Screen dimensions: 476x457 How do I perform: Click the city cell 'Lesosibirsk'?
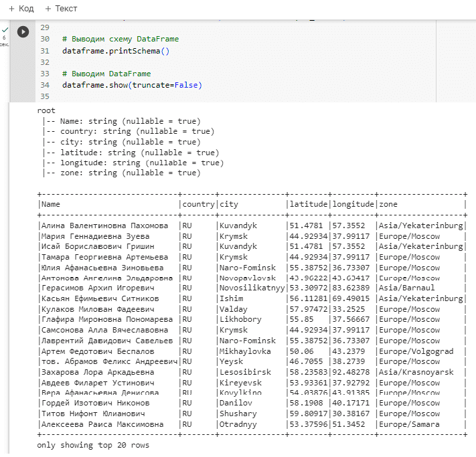point(245,372)
